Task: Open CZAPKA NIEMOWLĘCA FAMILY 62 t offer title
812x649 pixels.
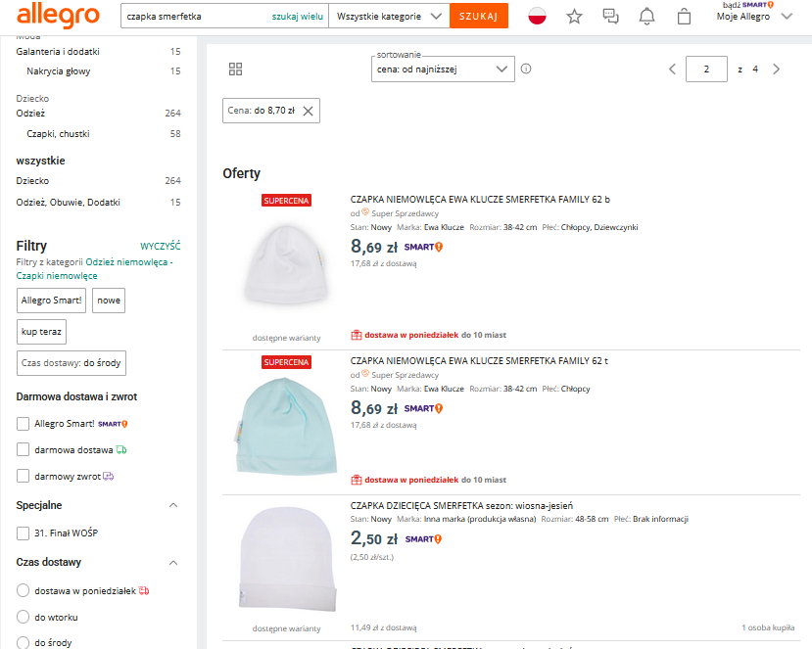Action: click(x=479, y=361)
